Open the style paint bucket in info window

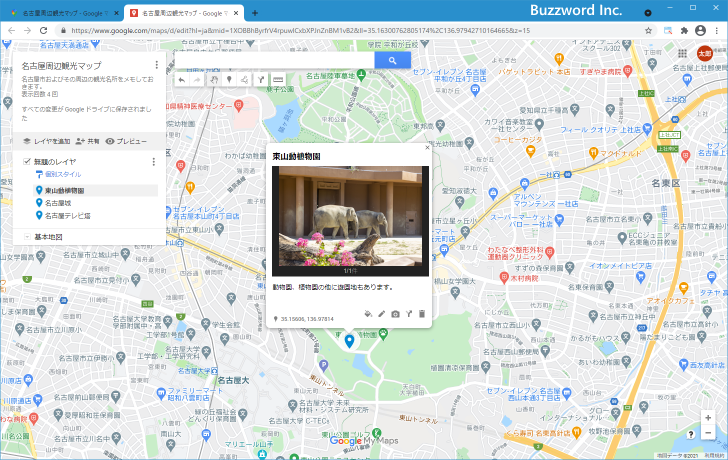click(368, 314)
